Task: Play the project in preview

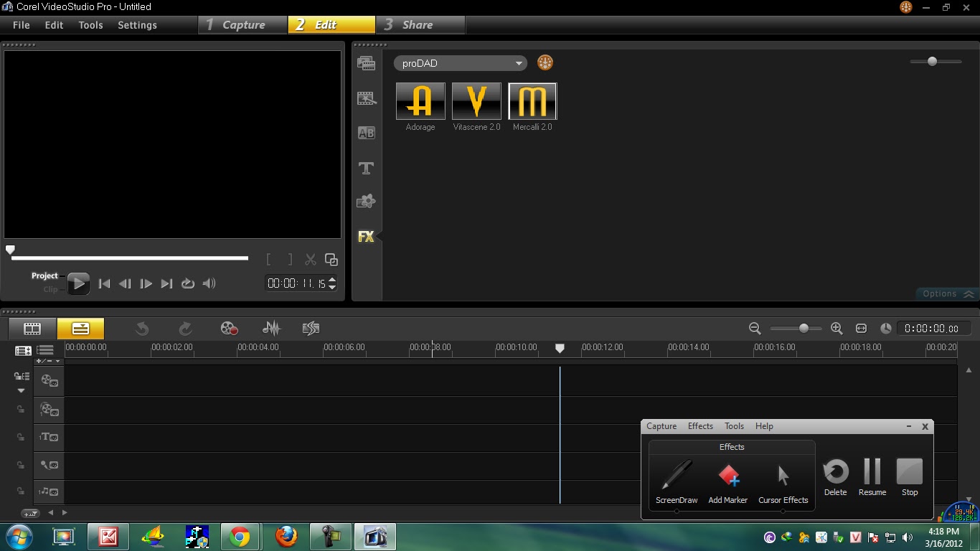Action: click(x=78, y=283)
